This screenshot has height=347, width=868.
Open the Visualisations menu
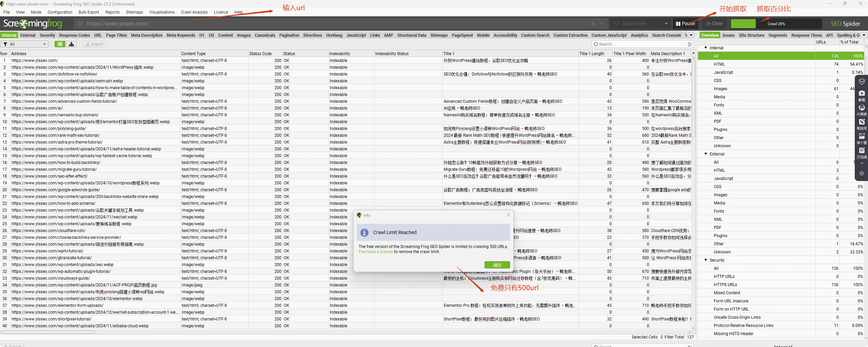(162, 12)
